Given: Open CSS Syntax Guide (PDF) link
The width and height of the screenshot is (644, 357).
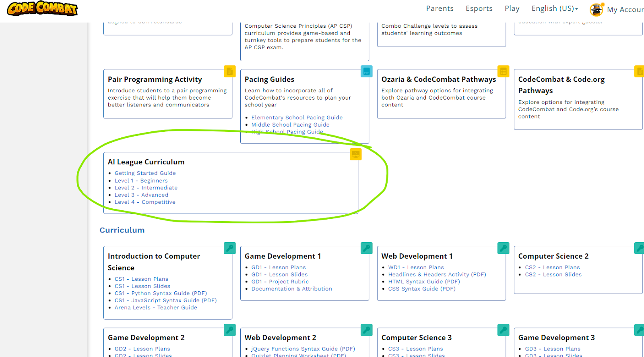Looking at the screenshot, I should 422,289.
